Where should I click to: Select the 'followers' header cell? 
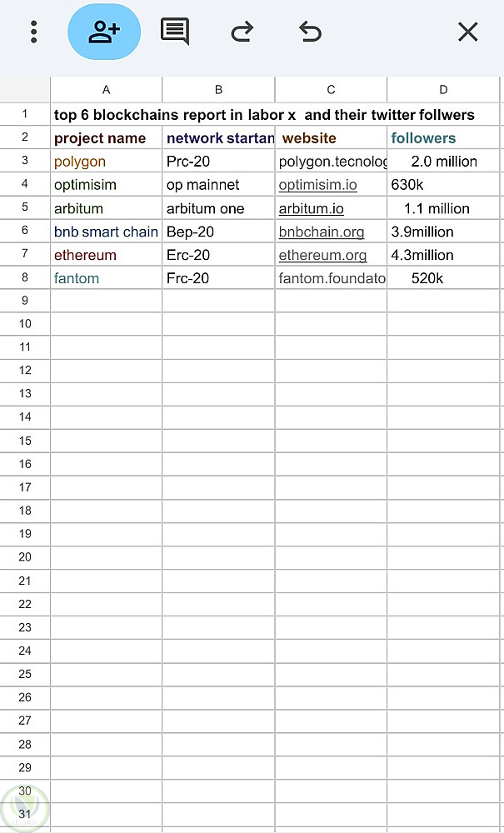point(443,137)
